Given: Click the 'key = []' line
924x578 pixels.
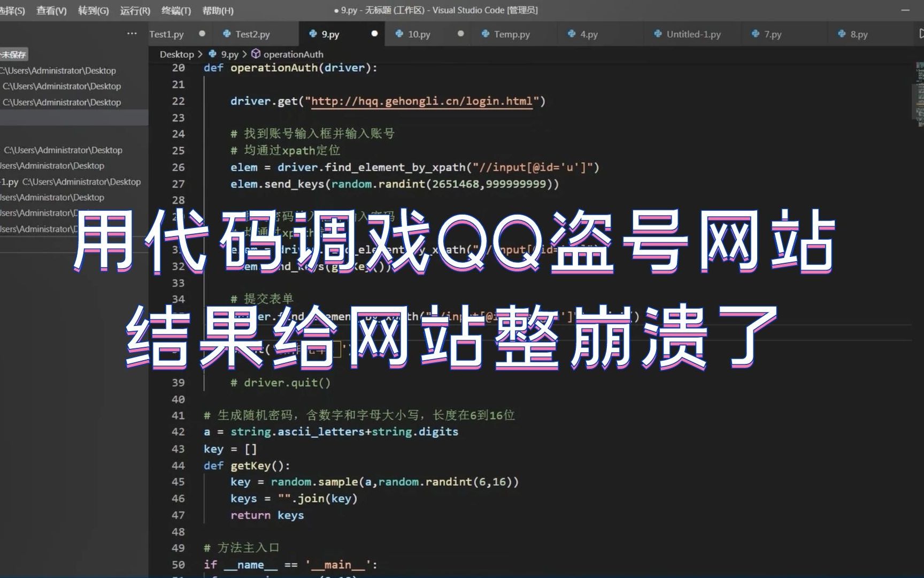Looking at the screenshot, I should [x=230, y=448].
